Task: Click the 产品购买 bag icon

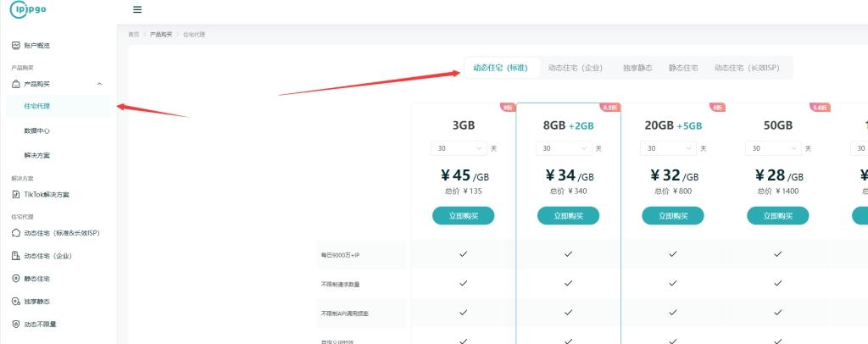Action: point(15,84)
